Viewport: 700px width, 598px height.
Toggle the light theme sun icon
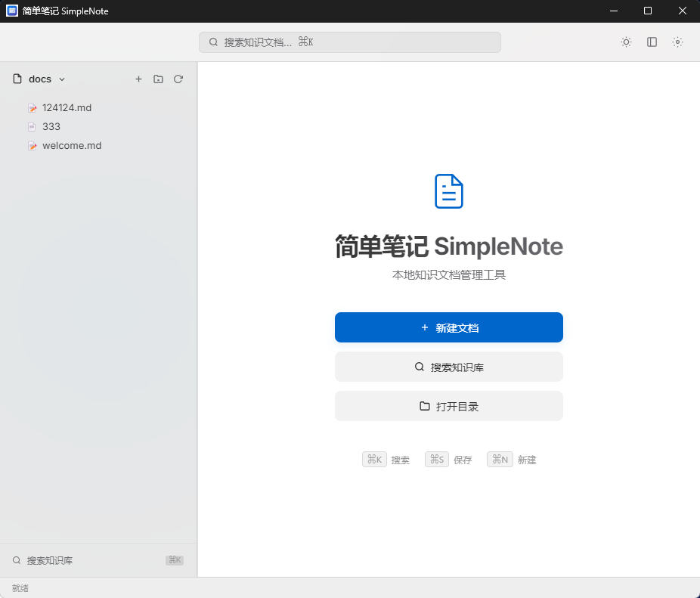(x=626, y=42)
